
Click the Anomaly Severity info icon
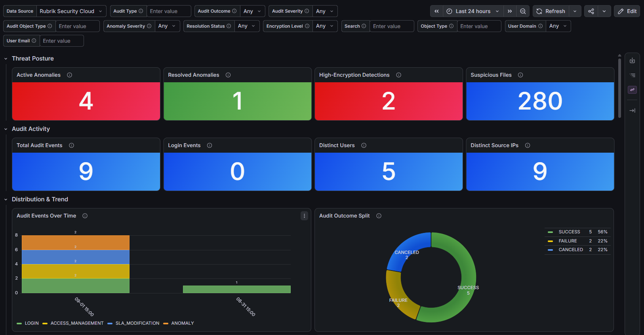149,26
